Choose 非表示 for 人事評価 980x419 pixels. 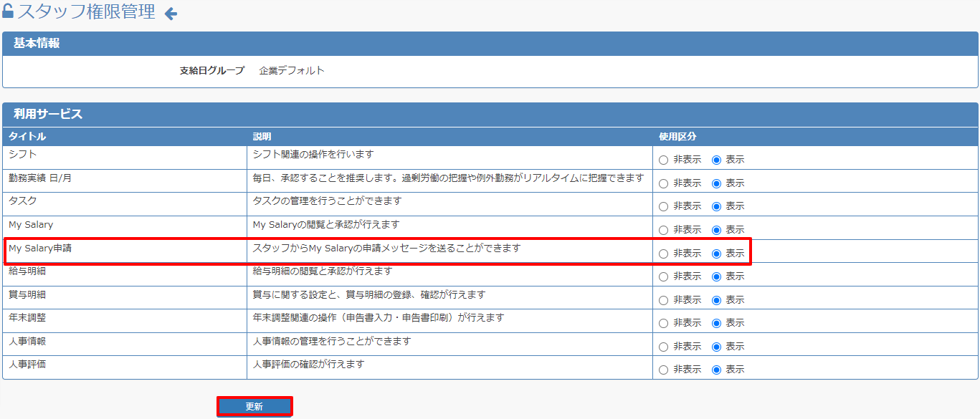coord(663,370)
